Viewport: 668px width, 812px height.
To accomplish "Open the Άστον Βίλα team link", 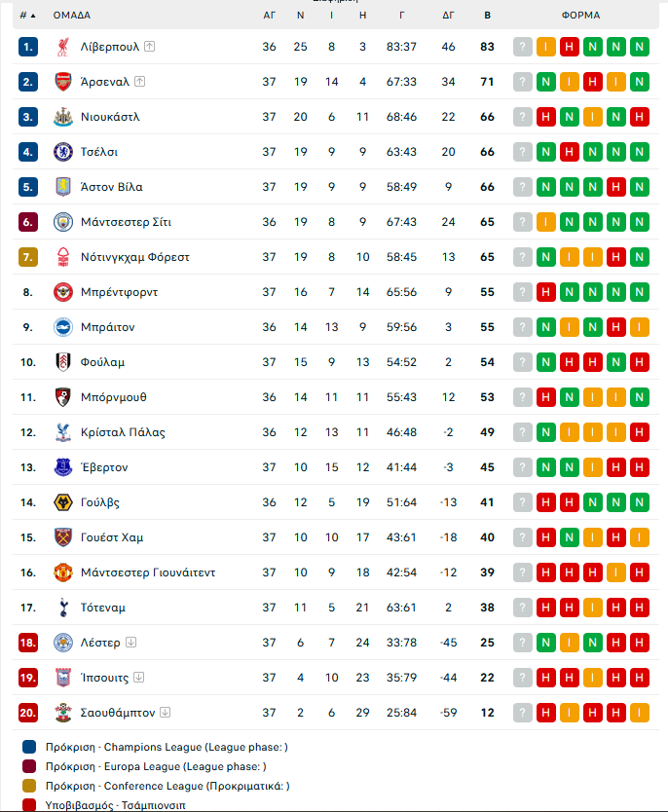I will pos(113,187).
